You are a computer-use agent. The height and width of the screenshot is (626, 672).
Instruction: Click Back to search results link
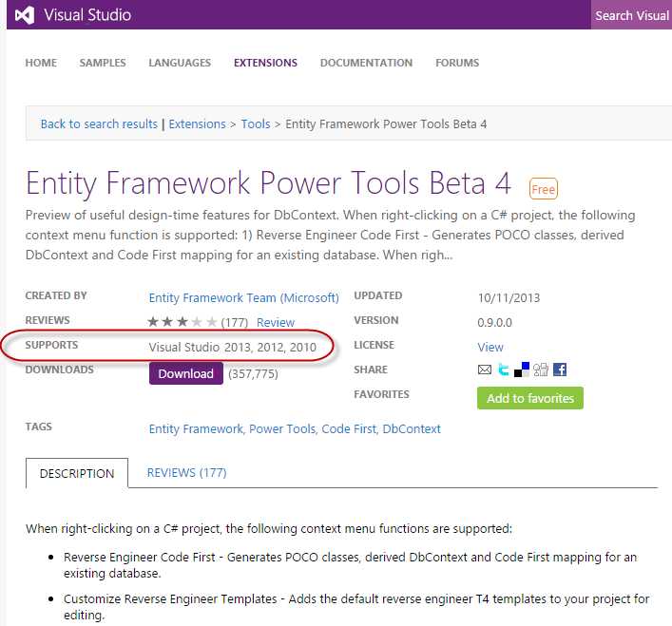pos(99,123)
